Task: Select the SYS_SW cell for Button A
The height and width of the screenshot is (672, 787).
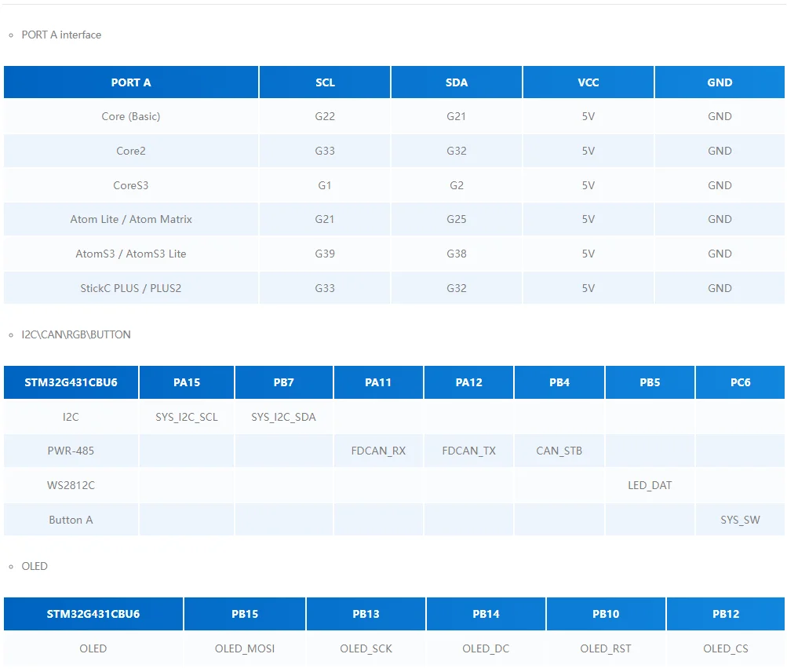Action: [x=740, y=520]
